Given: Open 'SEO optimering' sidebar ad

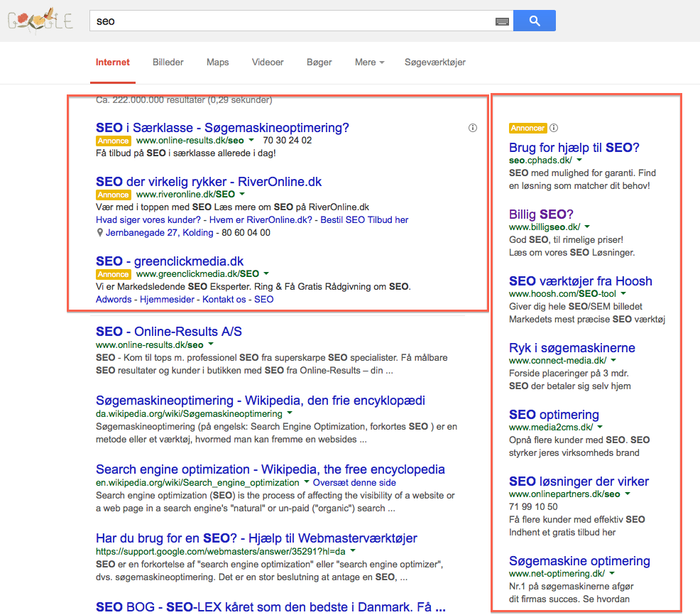Looking at the screenshot, I should [554, 415].
